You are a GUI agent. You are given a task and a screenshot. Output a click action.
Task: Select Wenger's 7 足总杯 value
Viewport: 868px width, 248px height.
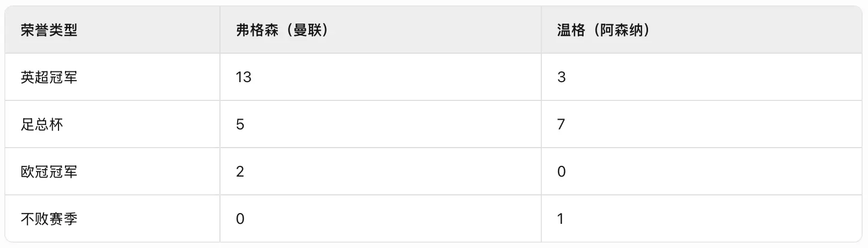(x=561, y=125)
